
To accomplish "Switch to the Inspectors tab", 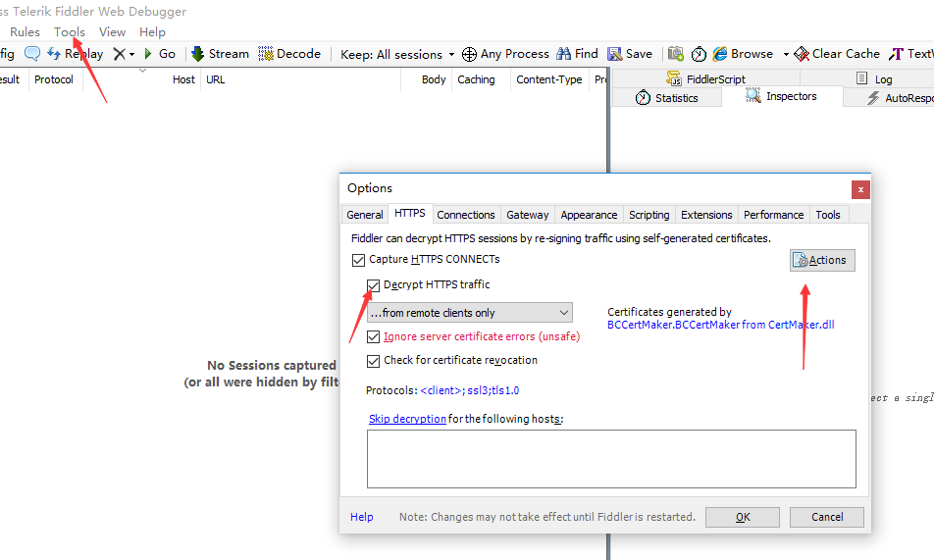I will click(782, 96).
